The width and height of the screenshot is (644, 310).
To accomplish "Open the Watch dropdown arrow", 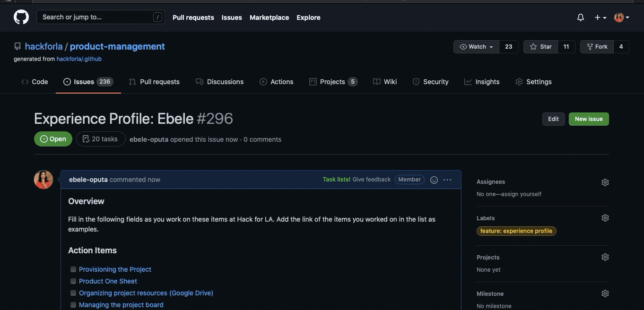I will (492, 46).
